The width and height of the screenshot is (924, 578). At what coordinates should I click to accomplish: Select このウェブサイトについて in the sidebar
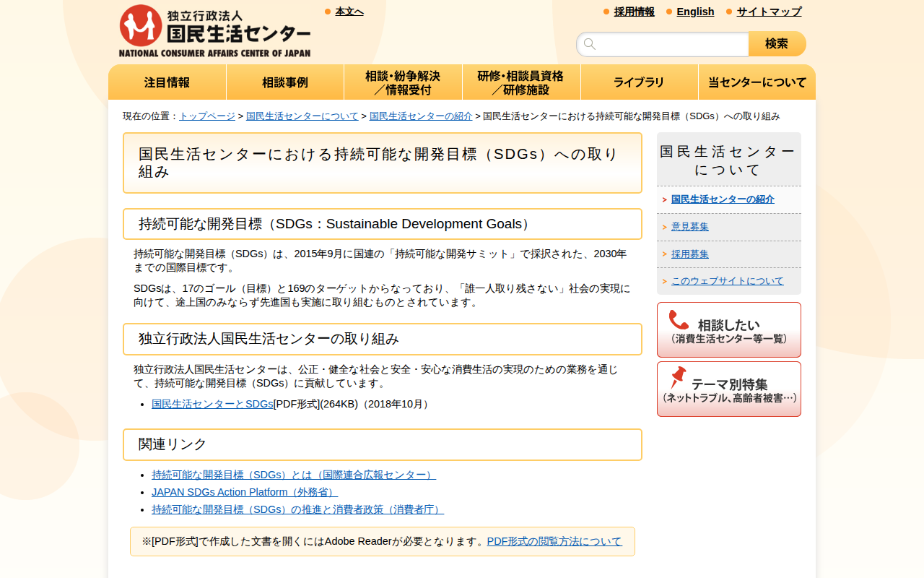728,281
